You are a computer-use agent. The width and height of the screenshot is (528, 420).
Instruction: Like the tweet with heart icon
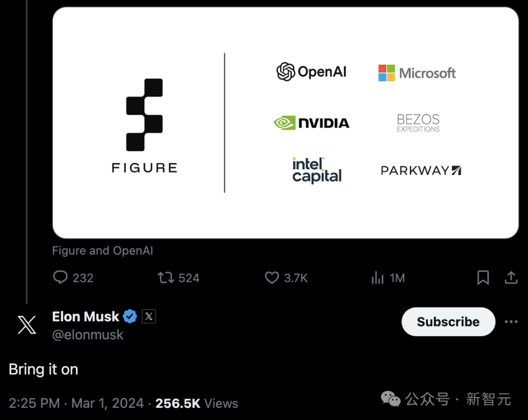[x=272, y=278]
